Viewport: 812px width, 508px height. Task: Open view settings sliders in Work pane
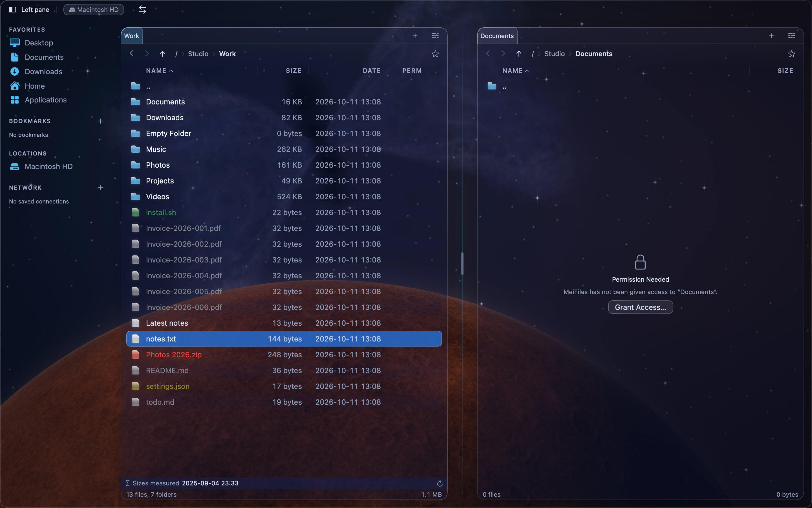click(x=435, y=36)
